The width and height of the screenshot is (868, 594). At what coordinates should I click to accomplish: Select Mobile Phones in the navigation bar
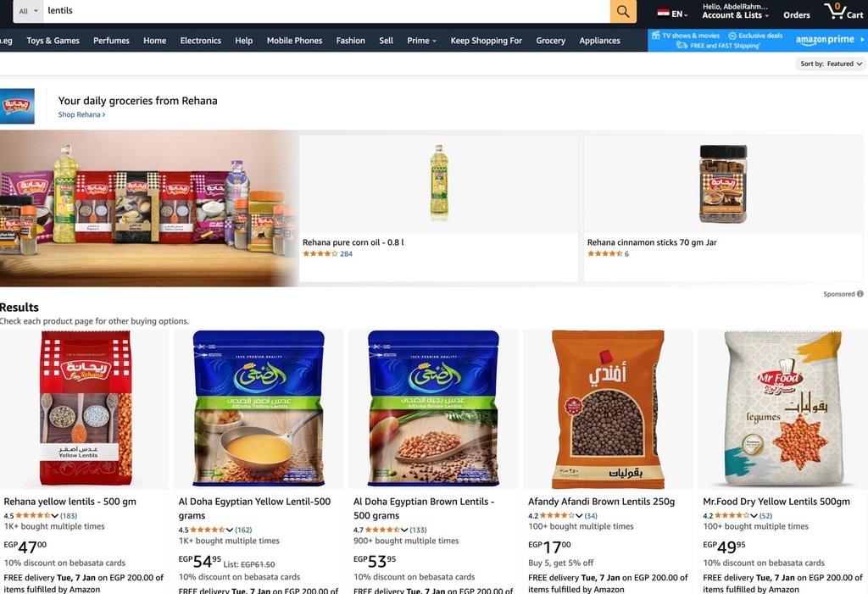point(294,41)
